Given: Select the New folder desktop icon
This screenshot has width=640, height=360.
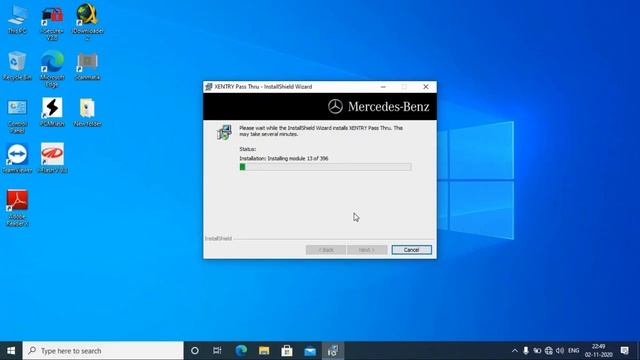Looking at the screenshot, I should click(x=87, y=113).
